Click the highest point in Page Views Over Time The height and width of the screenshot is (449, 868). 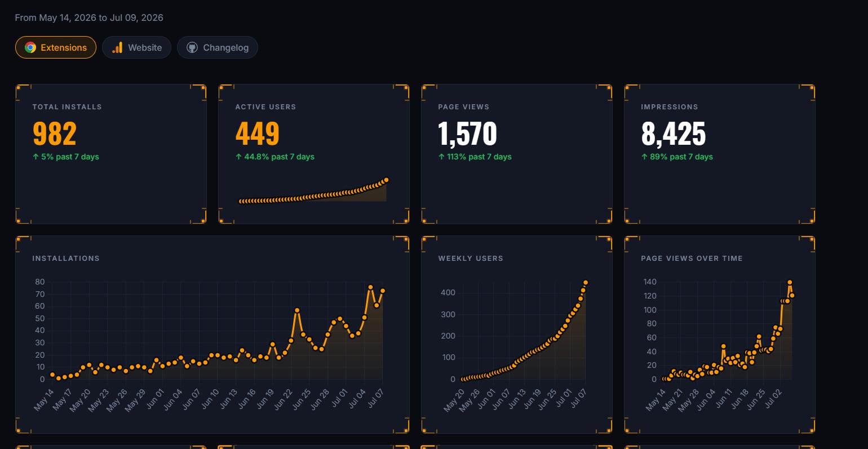790,282
